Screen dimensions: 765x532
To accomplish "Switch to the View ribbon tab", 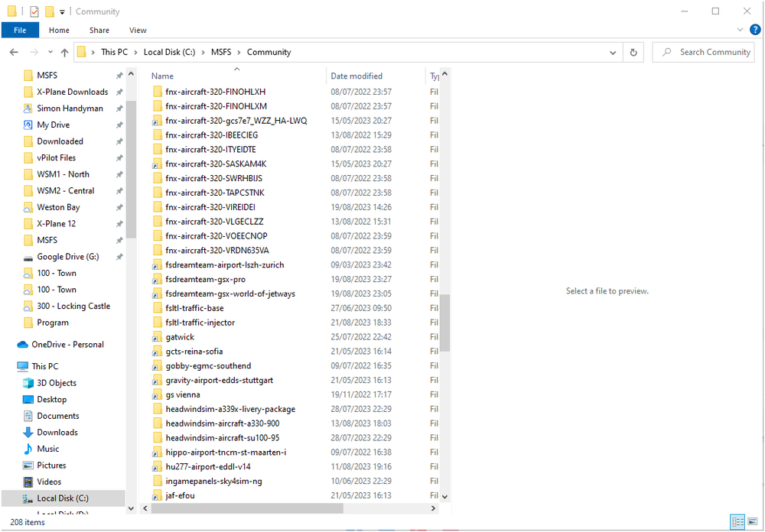I will pos(138,30).
